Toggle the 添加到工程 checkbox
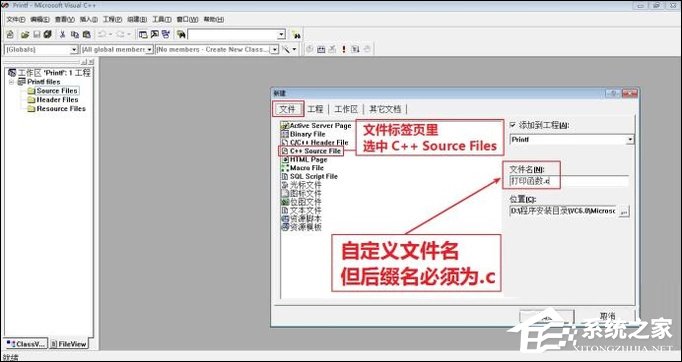Viewport: 682px width, 362px height. (512, 125)
